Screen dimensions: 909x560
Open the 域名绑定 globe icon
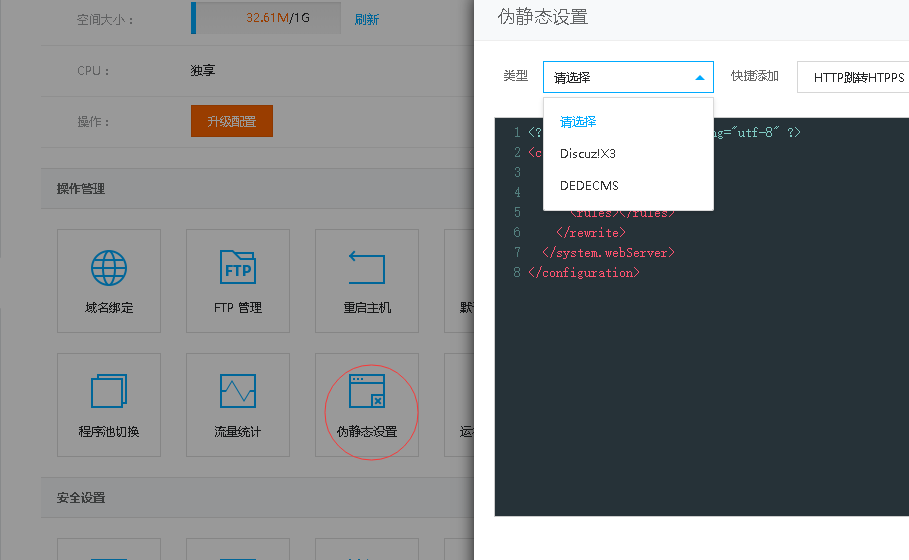[x=109, y=268]
